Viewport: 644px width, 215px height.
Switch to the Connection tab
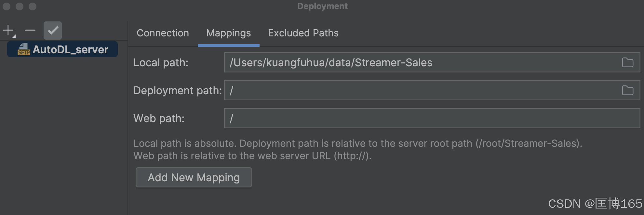click(x=163, y=33)
